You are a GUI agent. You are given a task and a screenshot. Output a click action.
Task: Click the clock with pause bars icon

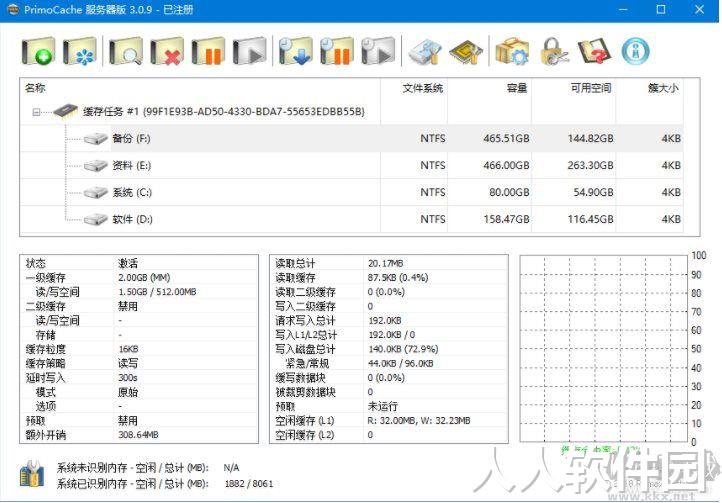(337, 51)
